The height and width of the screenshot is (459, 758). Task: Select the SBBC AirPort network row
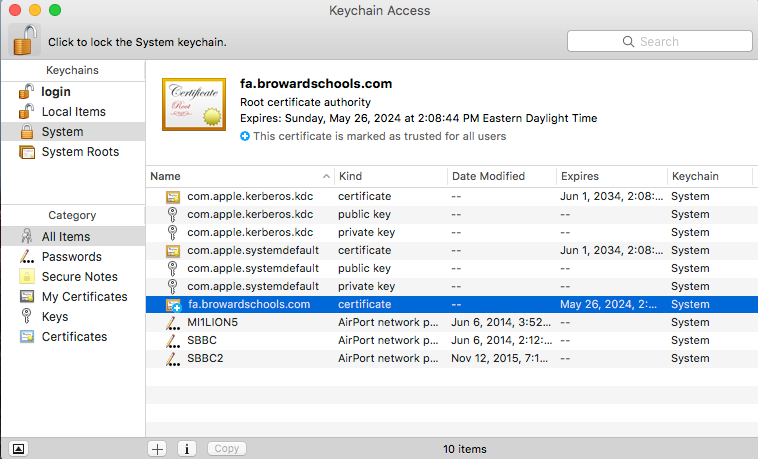pyautogui.click(x=452, y=340)
